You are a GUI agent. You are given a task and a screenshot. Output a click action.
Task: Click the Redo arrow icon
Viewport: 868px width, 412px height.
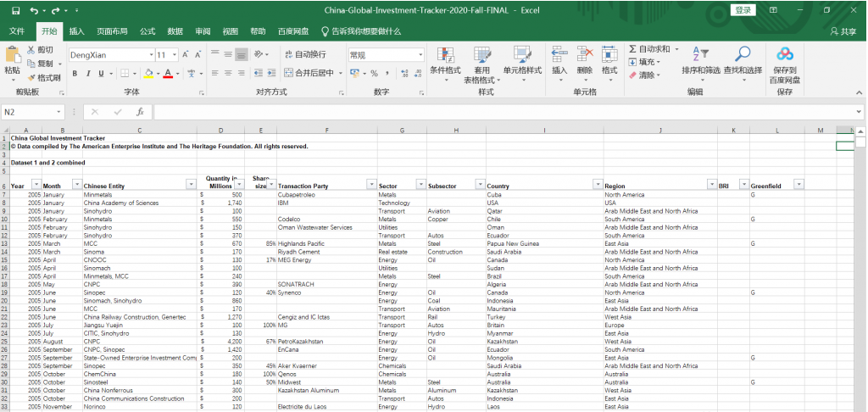click(x=55, y=10)
